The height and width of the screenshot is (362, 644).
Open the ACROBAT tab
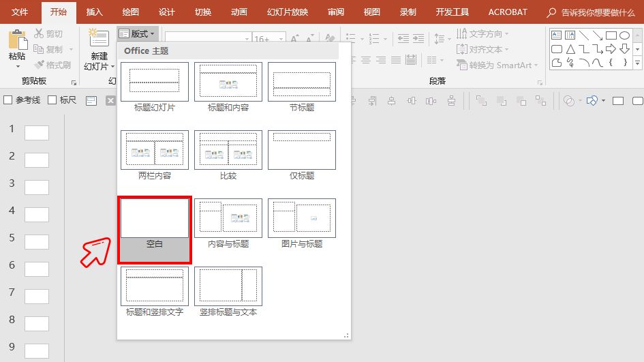508,12
